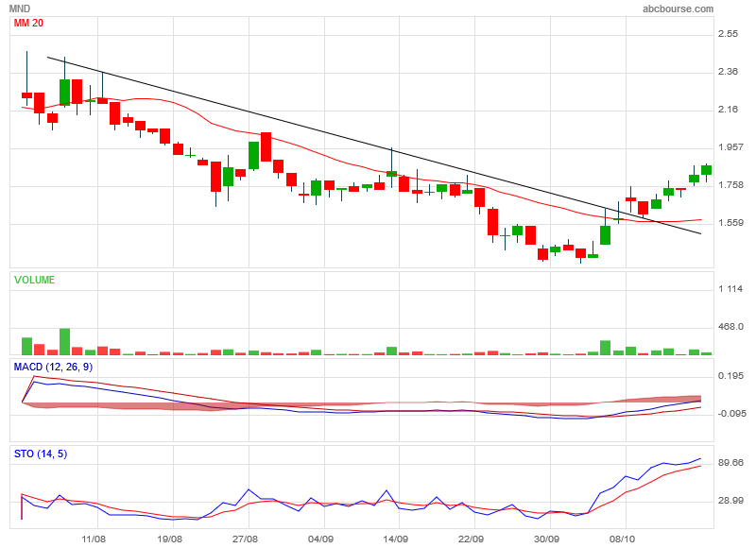Click the -0.095 MACD axis value

point(731,414)
